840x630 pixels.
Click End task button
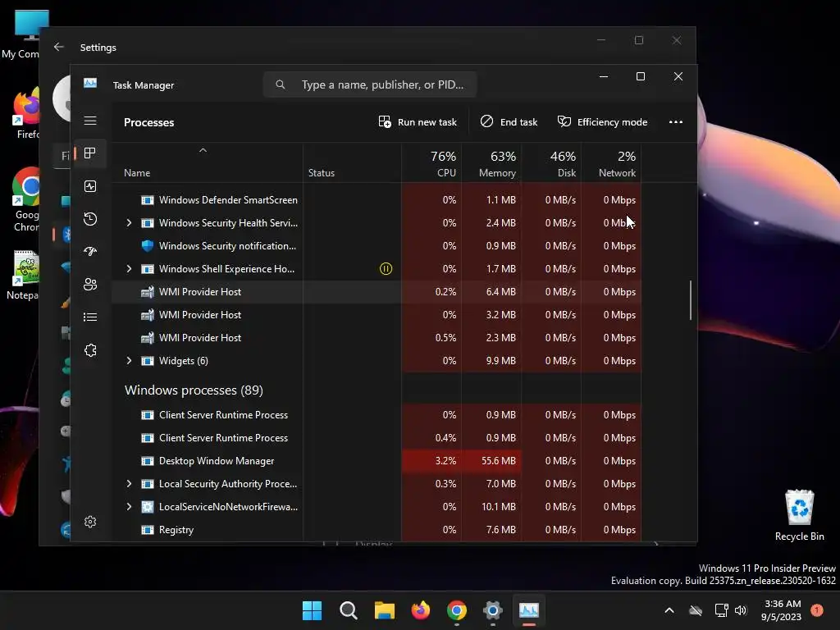(509, 122)
